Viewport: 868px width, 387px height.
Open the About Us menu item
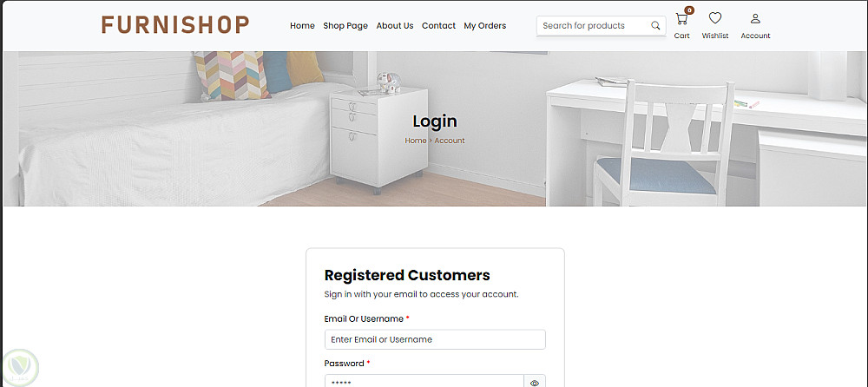(x=395, y=25)
